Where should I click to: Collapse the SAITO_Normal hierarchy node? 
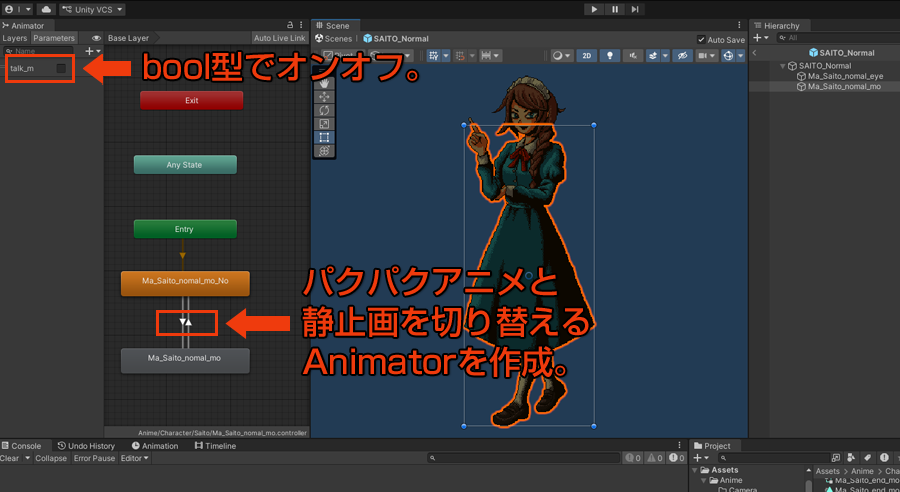point(783,66)
